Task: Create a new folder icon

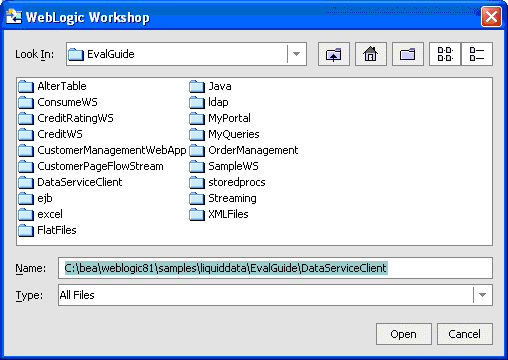Action: (408, 54)
